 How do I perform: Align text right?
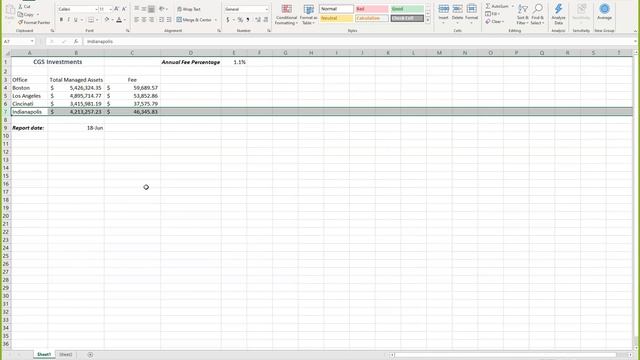click(x=151, y=20)
